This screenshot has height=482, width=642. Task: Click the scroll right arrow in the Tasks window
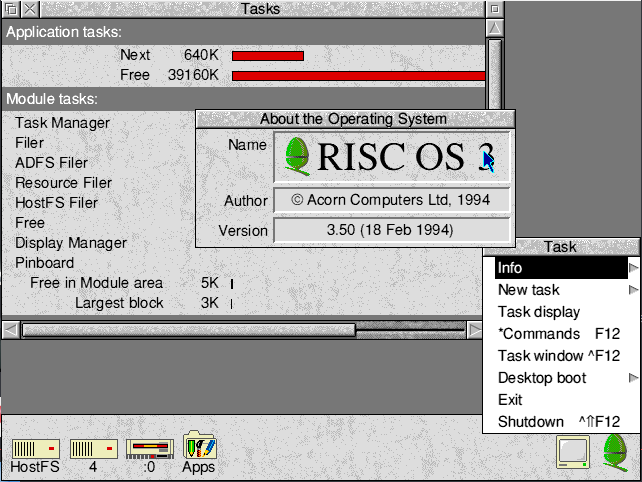pos(475,330)
